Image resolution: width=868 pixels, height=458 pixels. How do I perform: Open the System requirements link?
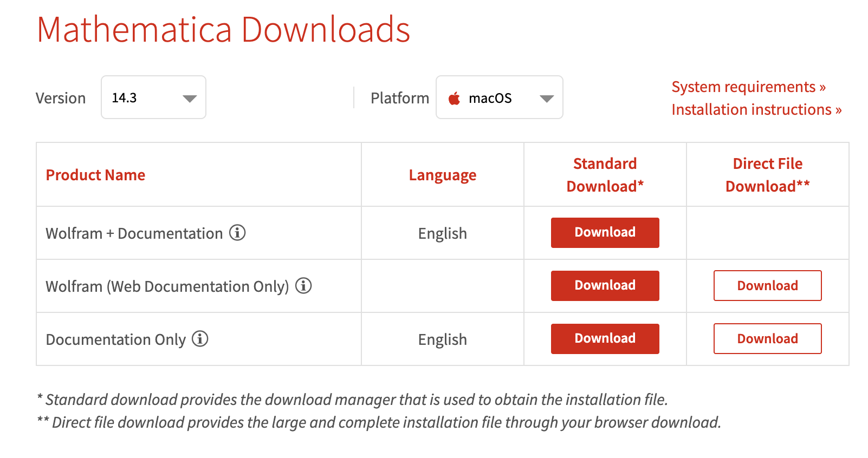(748, 87)
